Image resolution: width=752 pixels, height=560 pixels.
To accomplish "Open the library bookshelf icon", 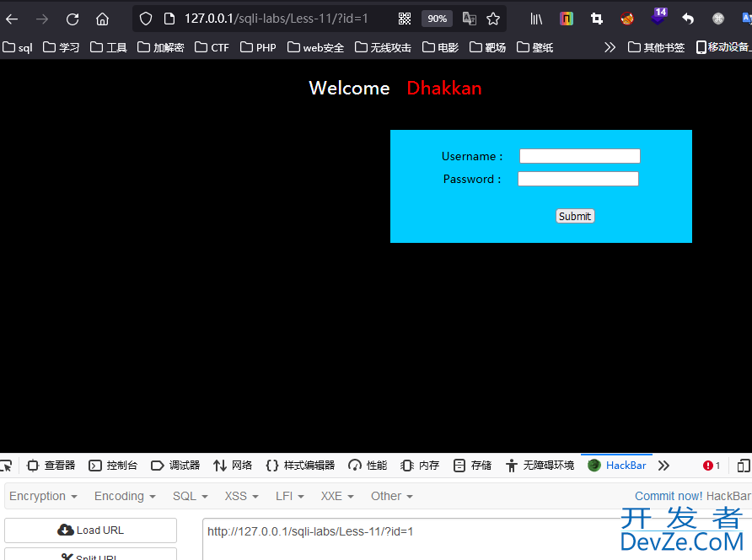I will pyautogui.click(x=536, y=19).
